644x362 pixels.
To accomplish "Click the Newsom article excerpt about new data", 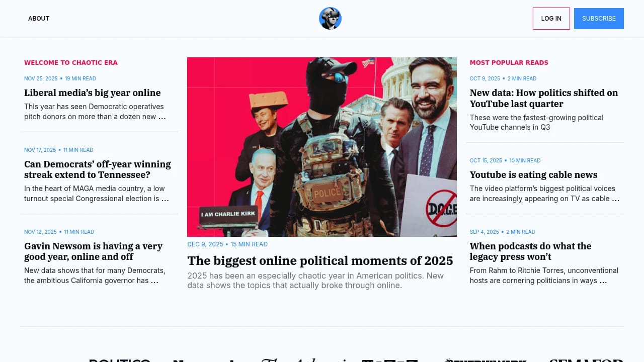I will tap(95, 276).
